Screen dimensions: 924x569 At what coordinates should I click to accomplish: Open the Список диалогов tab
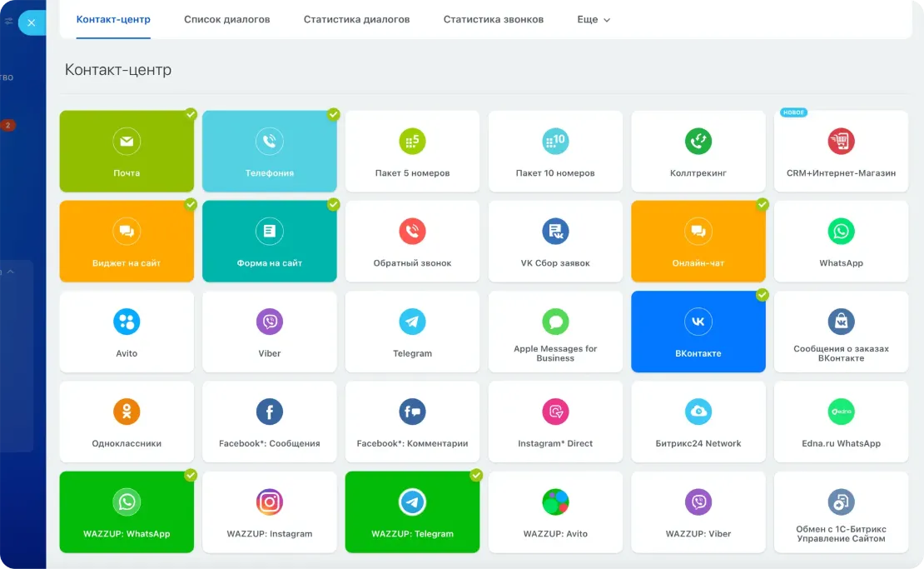point(227,19)
